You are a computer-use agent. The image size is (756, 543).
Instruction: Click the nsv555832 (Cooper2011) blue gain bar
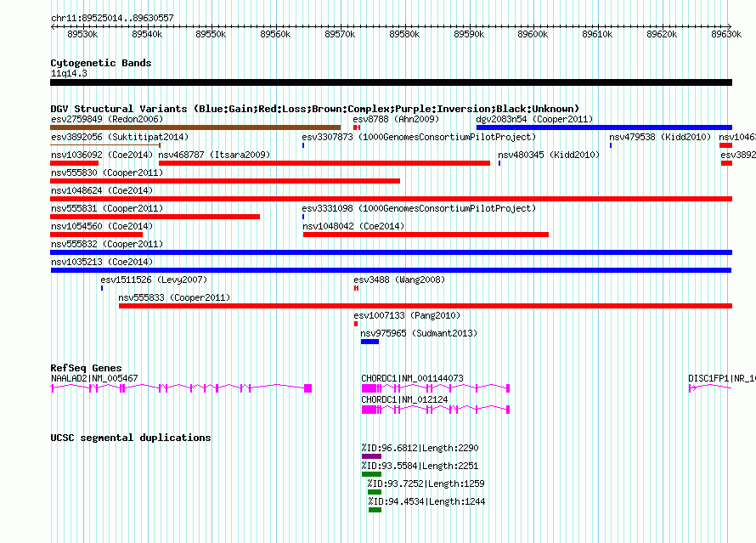click(x=391, y=252)
